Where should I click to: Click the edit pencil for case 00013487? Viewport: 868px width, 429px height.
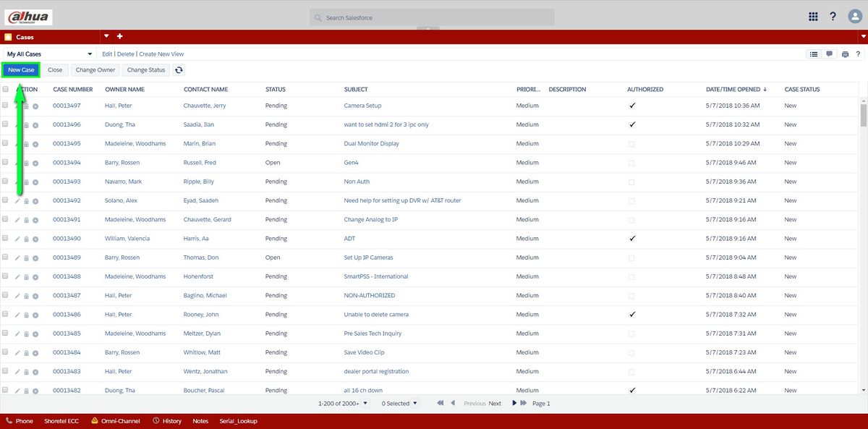[17, 295]
